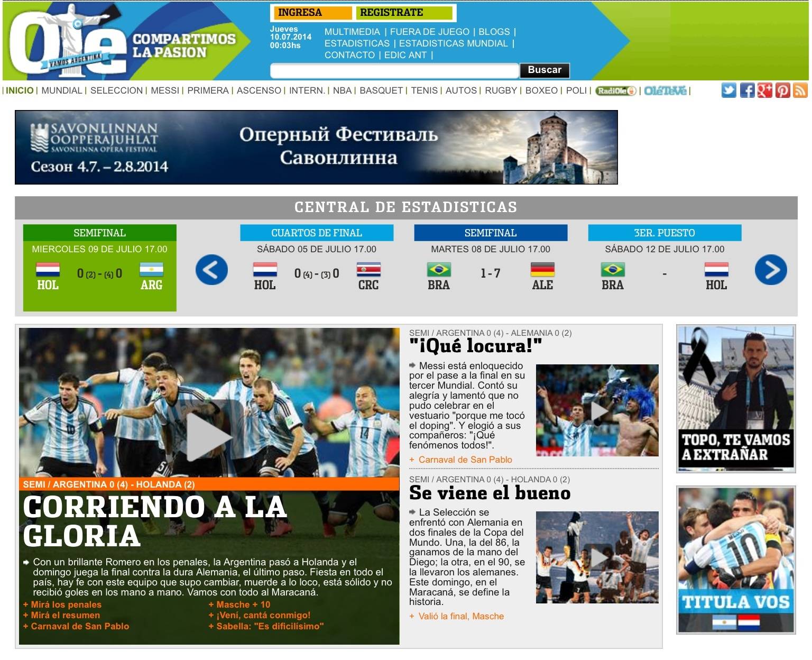Show next matches with right arrow
The width and height of the screenshot is (812, 660).
point(770,270)
